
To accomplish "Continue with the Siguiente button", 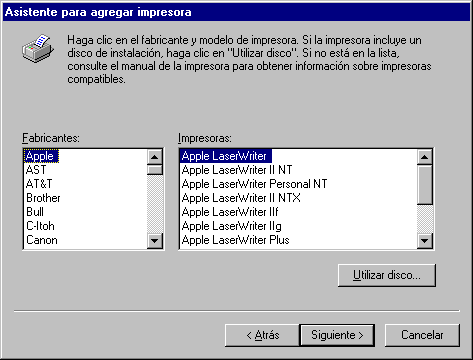I will [x=337, y=335].
